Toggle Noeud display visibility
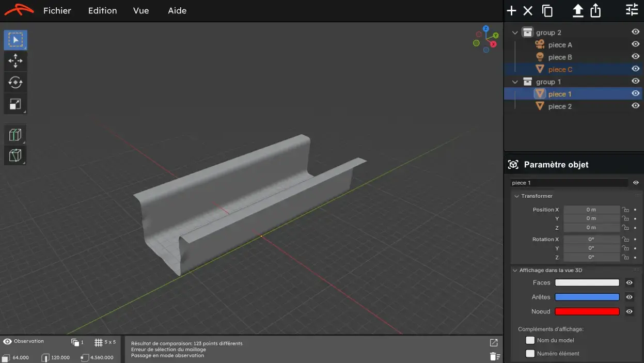This screenshot has width=644, height=363. (630, 311)
